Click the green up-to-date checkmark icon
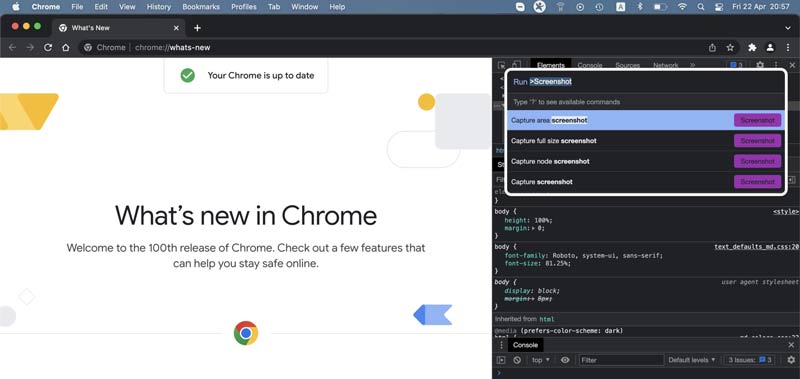This screenshot has width=800, height=379. [x=188, y=75]
